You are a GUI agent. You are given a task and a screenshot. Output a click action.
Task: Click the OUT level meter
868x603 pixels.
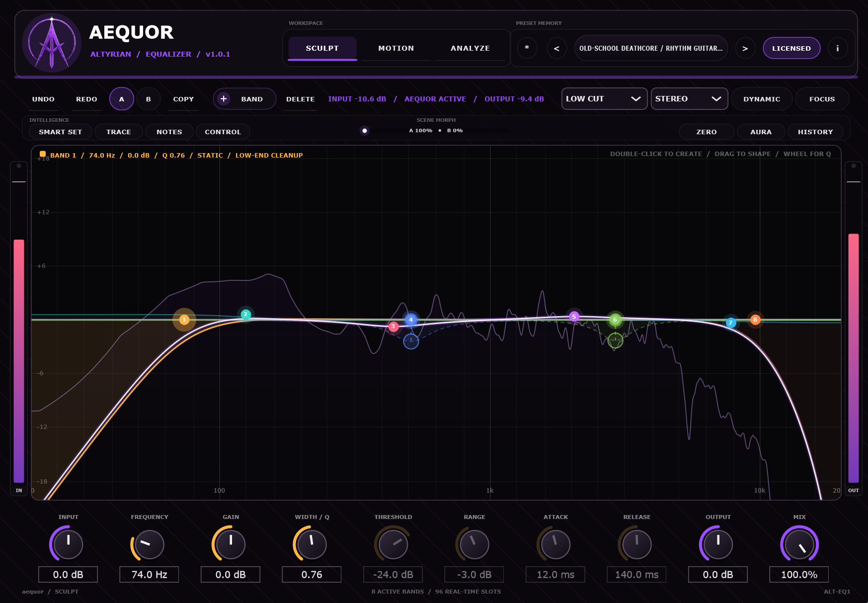point(854,328)
